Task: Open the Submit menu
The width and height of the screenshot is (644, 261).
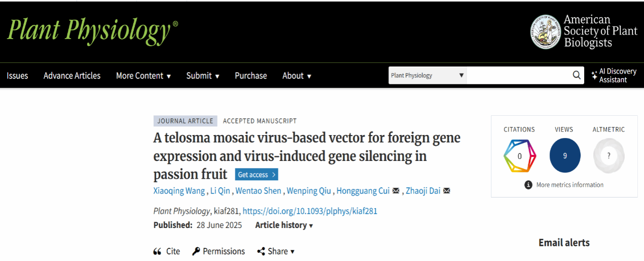Action: click(x=203, y=76)
